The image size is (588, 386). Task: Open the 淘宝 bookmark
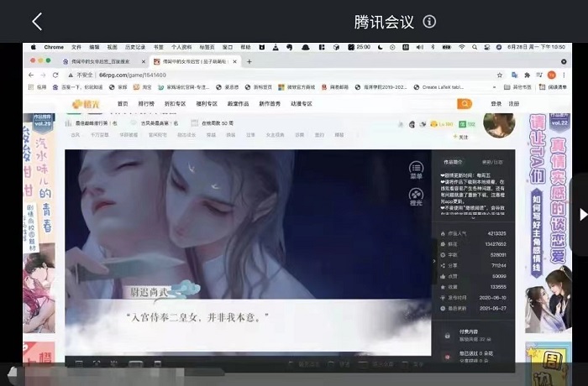coord(143,87)
